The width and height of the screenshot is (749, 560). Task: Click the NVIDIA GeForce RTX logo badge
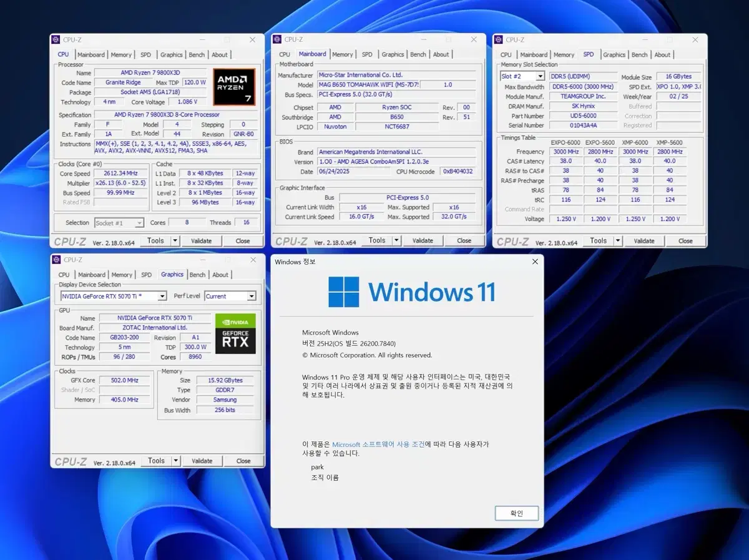235,333
